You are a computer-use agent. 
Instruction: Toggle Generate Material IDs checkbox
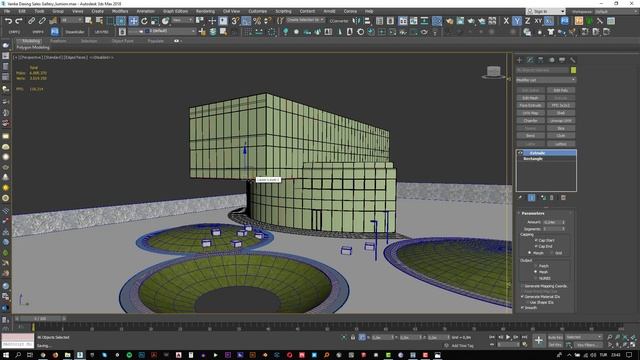pos(522,297)
